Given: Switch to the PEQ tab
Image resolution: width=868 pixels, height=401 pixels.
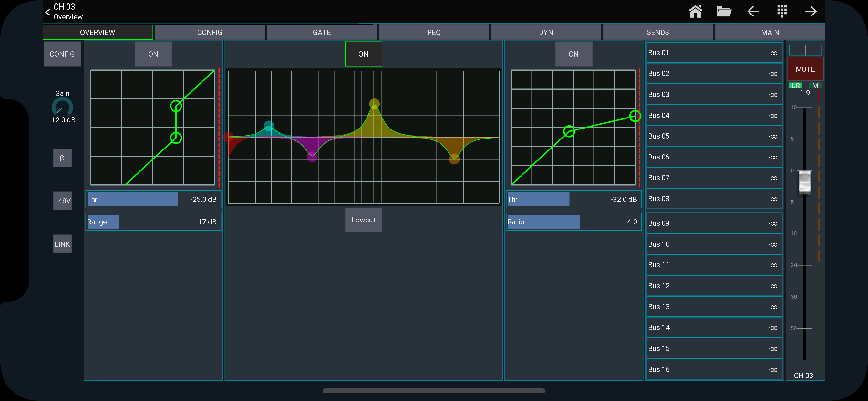Looking at the screenshot, I should pos(434,32).
